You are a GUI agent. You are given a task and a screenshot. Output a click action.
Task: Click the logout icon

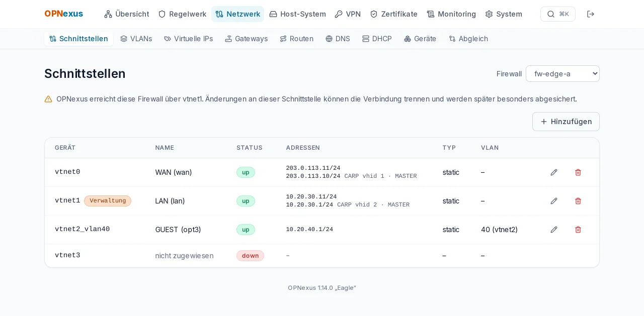click(x=591, y=14)
